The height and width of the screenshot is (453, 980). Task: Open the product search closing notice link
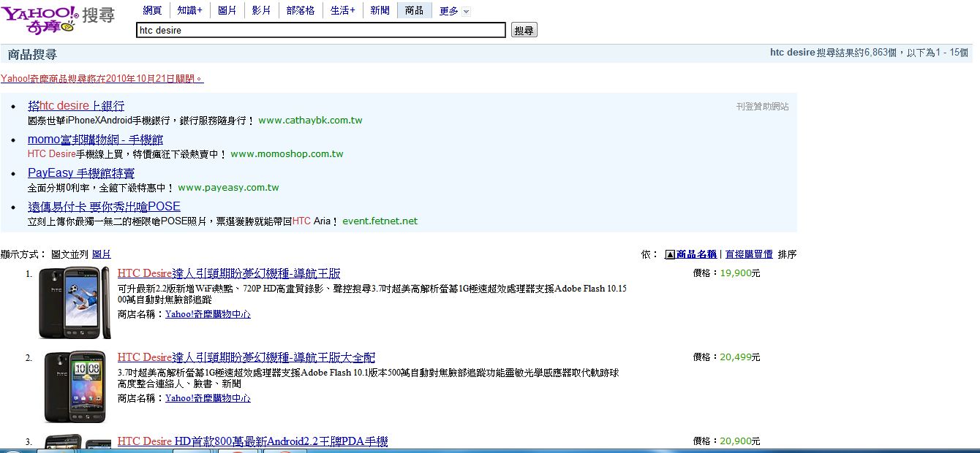coord(102,79)
